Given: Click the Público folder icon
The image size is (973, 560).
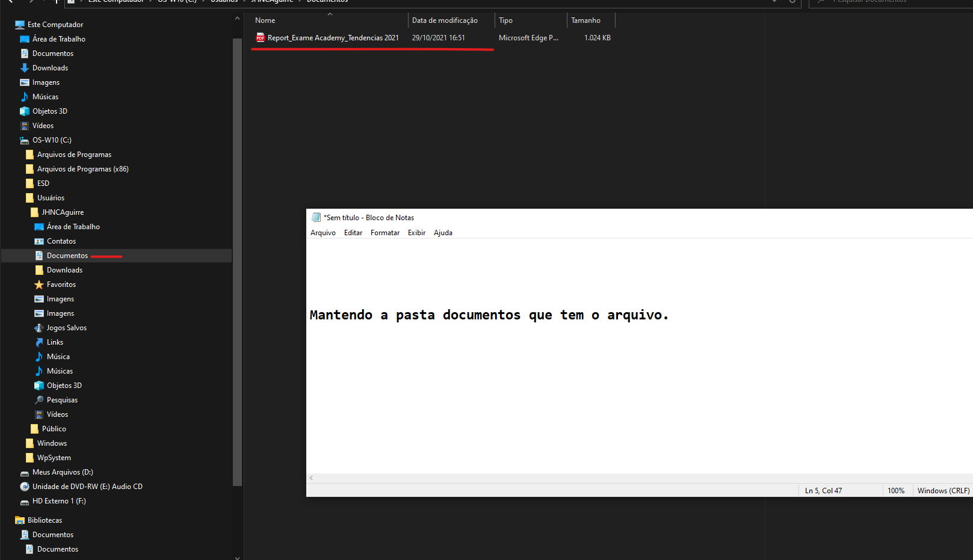Looking at the screenshot, I should point(34,429).
